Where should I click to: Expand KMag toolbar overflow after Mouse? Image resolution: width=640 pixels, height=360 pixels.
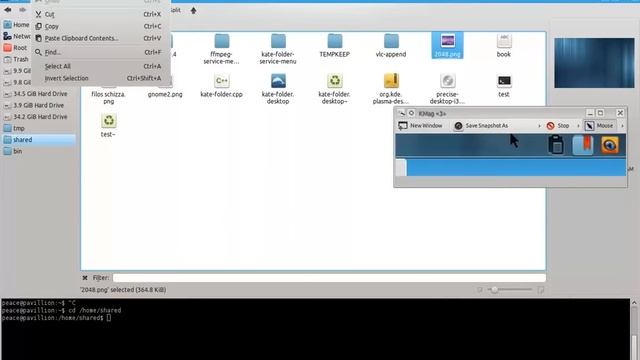622,126
